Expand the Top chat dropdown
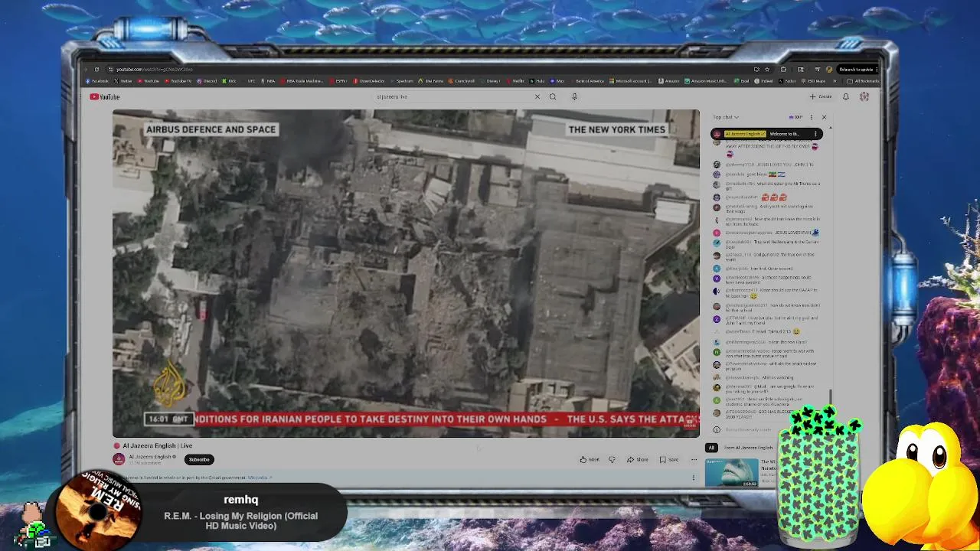Image resolution: width=980 pixels, height=551 pixels. pyautogui.click(x=726, y=117)
